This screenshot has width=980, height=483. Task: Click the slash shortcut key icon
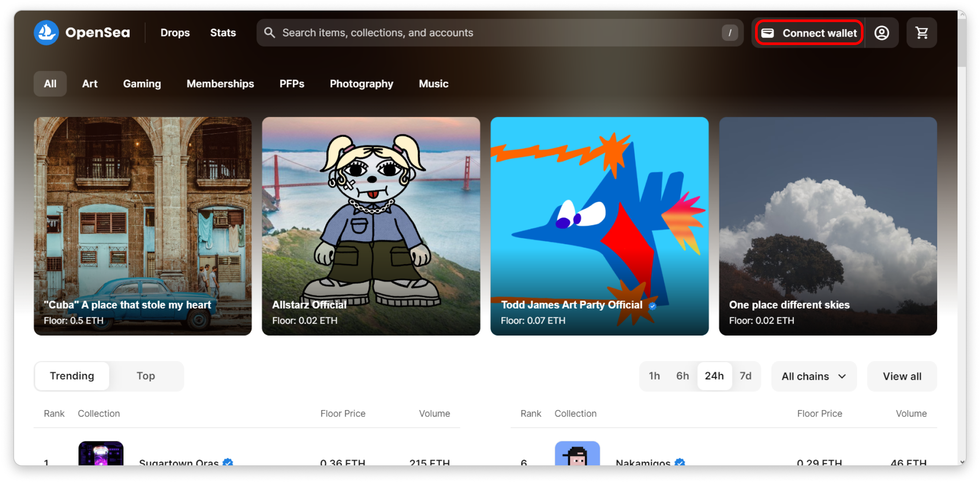pos(730,33)
